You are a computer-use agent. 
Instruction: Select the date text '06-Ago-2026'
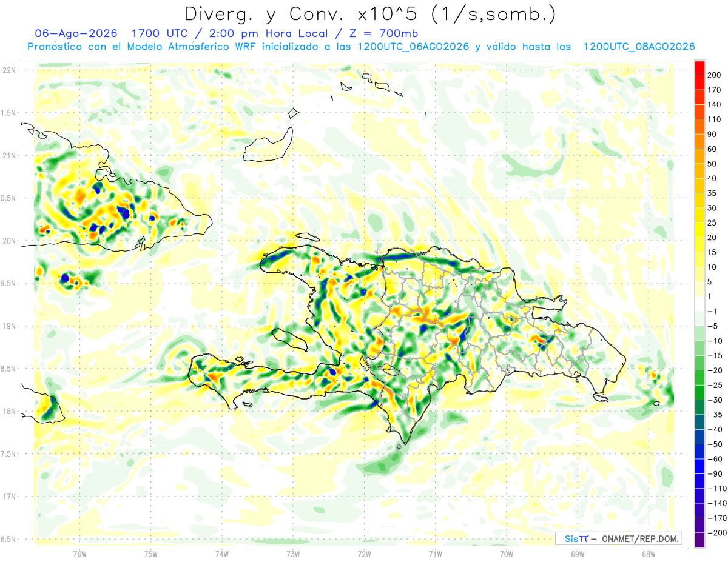pyautogui.click(x=76, y=33)
